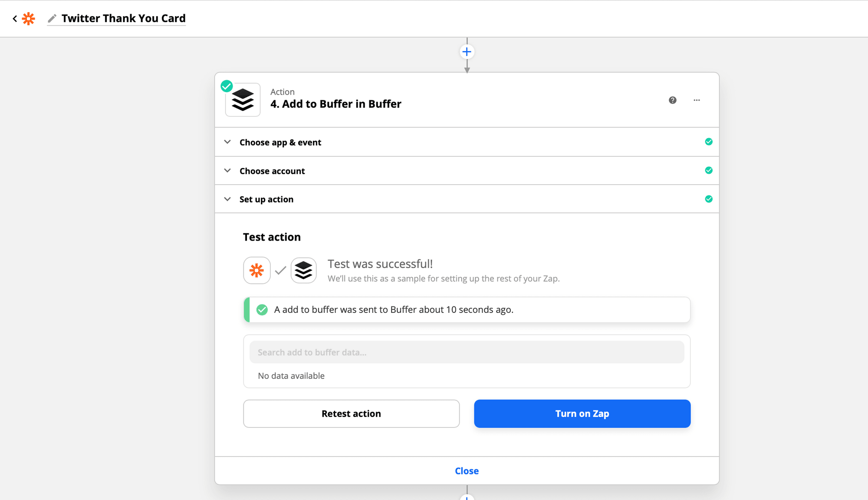Go back using the left arrow
The image size is (868, 500).
click(x=15, y=19)
